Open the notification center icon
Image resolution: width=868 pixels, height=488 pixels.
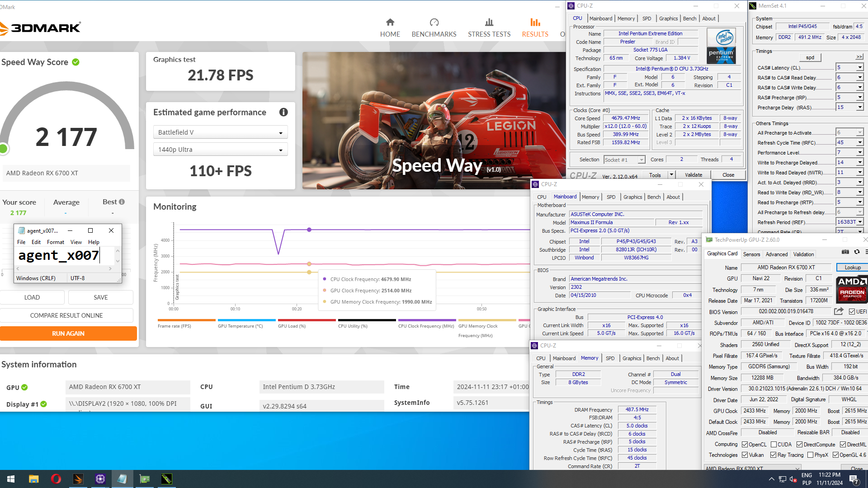click(854, 479)
